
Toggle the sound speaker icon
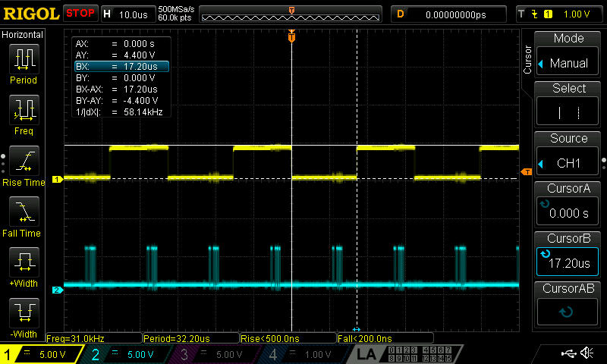tap(587, 353)
